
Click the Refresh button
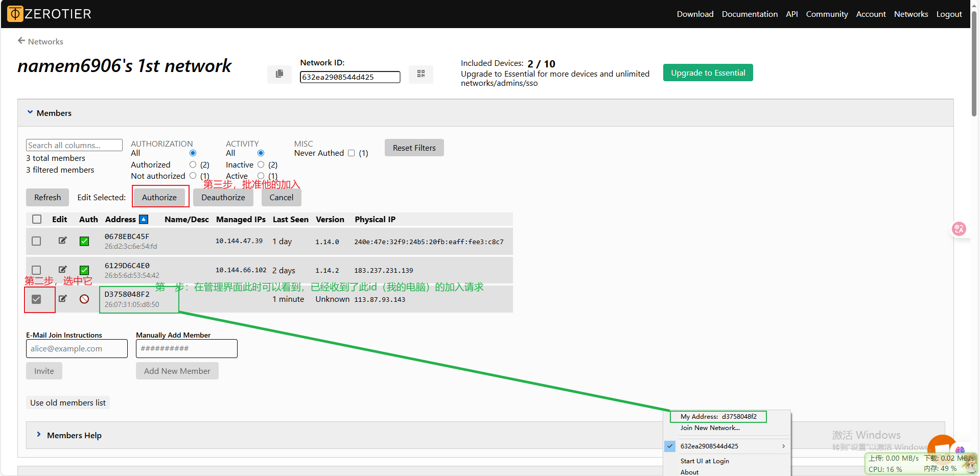(x=48, y=197)
